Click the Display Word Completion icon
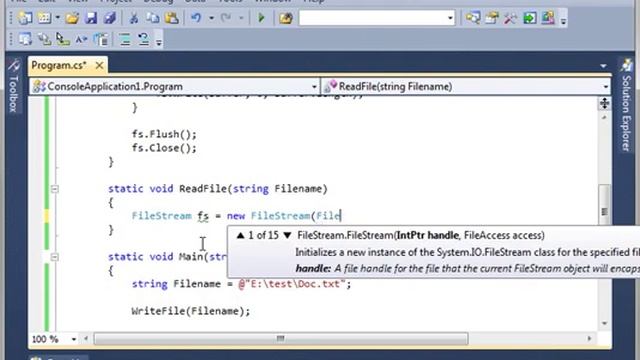Screen dimensions: 640x360 click(x=82, y=40)
